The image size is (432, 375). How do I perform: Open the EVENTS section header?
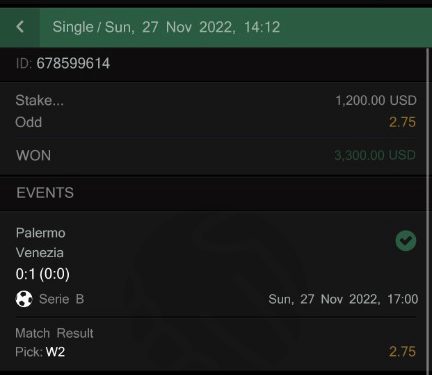pos(45,193)
